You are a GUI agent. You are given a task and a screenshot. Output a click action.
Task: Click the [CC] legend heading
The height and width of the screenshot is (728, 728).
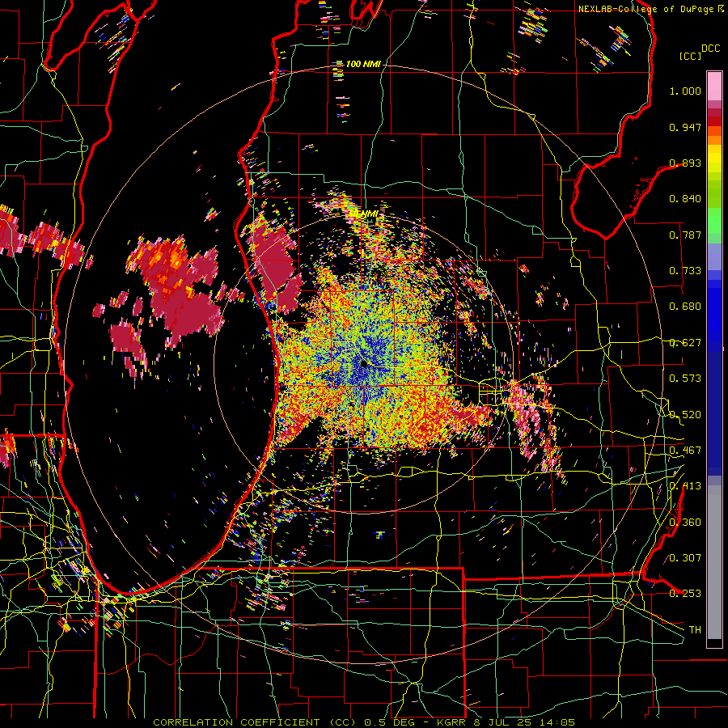tap(690, 56)
